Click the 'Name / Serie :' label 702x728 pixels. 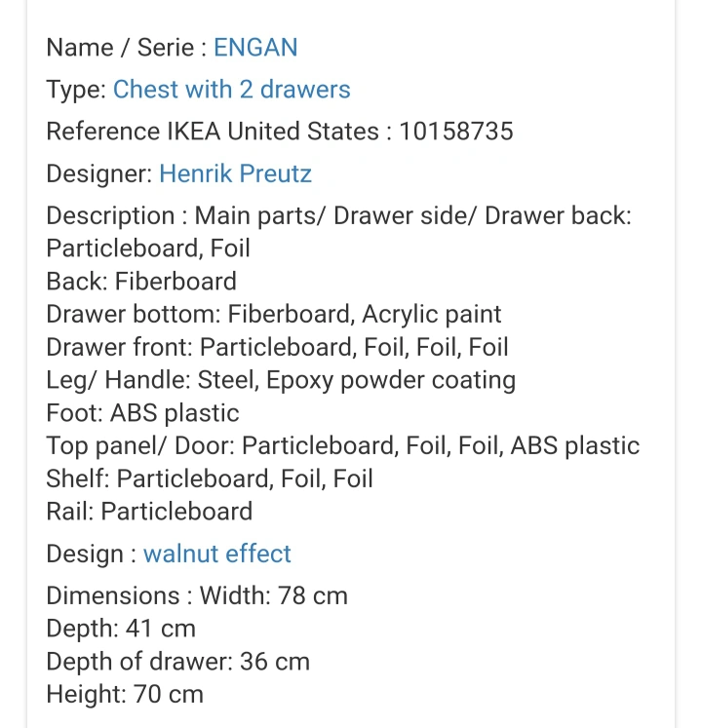coord(127,47)
